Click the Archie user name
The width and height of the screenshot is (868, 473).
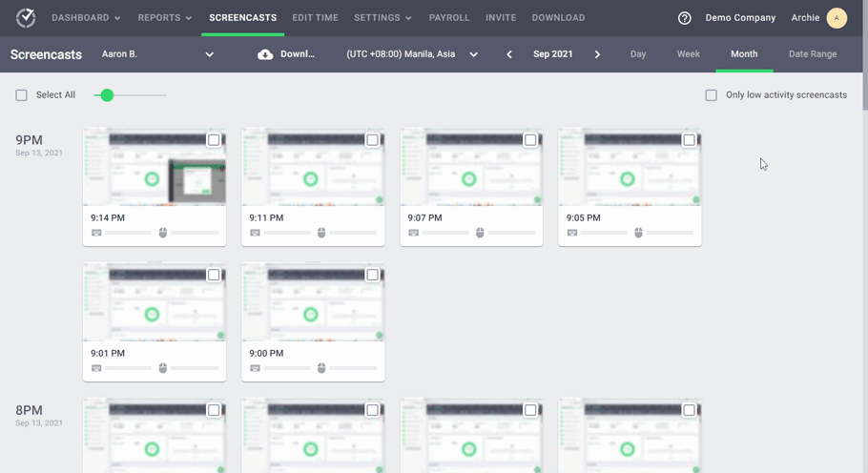point(805,18)
